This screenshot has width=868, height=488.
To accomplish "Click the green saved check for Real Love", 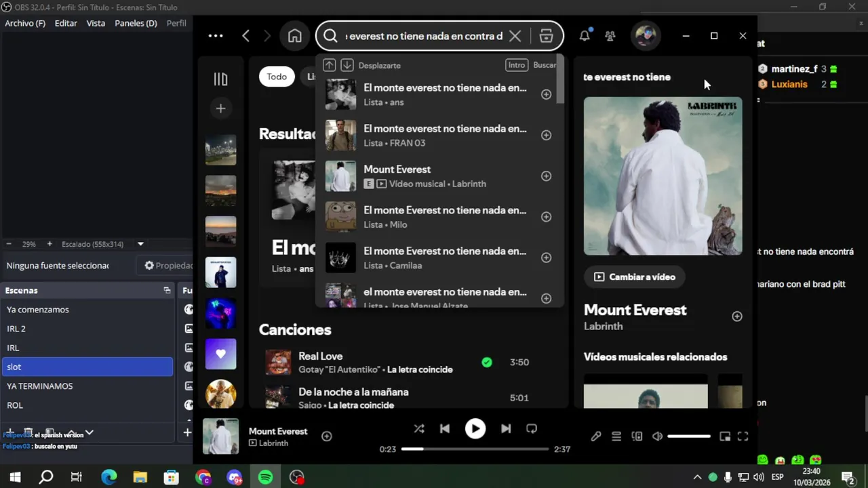I will tap(486, 362).
